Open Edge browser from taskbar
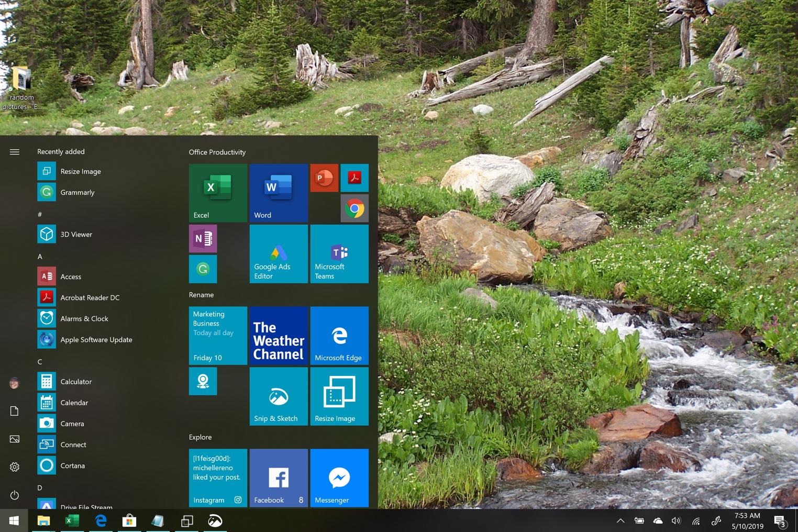This screenshot has height=532, width=798. 101,520
